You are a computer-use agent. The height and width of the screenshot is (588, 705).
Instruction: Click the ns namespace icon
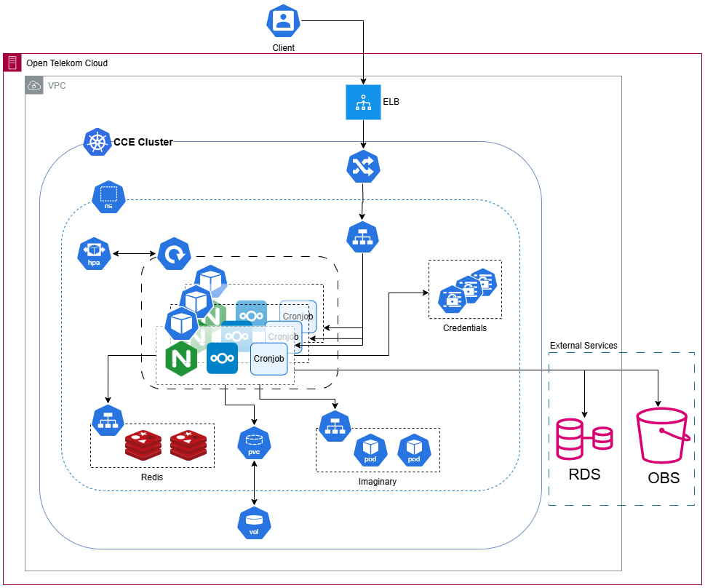(x=109, y=196)
